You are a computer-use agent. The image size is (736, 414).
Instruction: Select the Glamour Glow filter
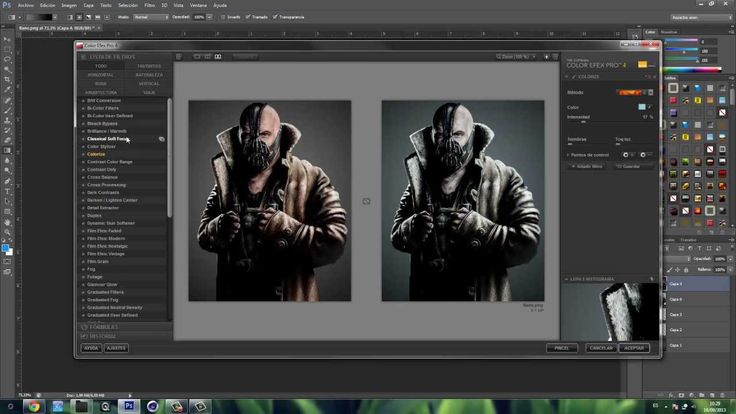102,284
